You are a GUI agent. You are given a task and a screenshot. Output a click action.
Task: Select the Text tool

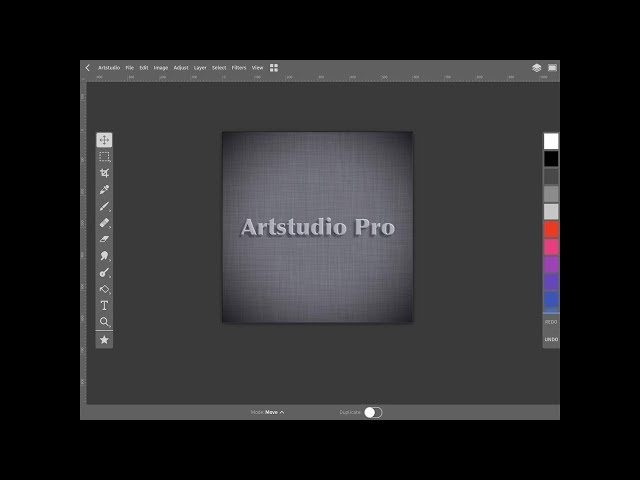[104, 305]
